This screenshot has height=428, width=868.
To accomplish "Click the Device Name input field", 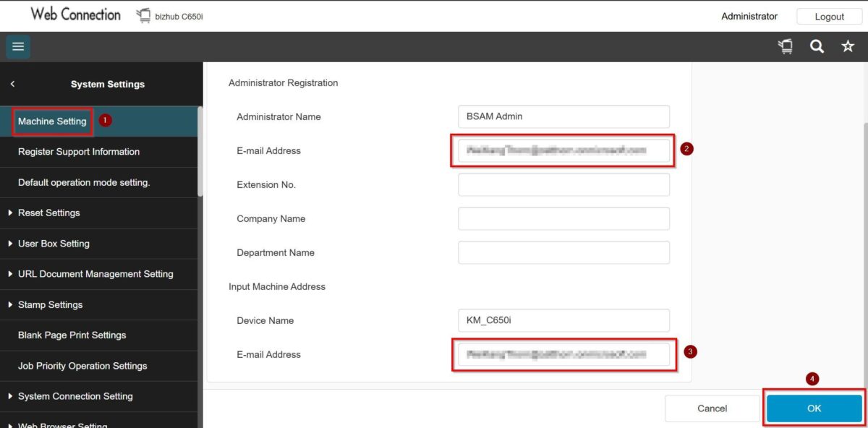I will pos(563,320).
